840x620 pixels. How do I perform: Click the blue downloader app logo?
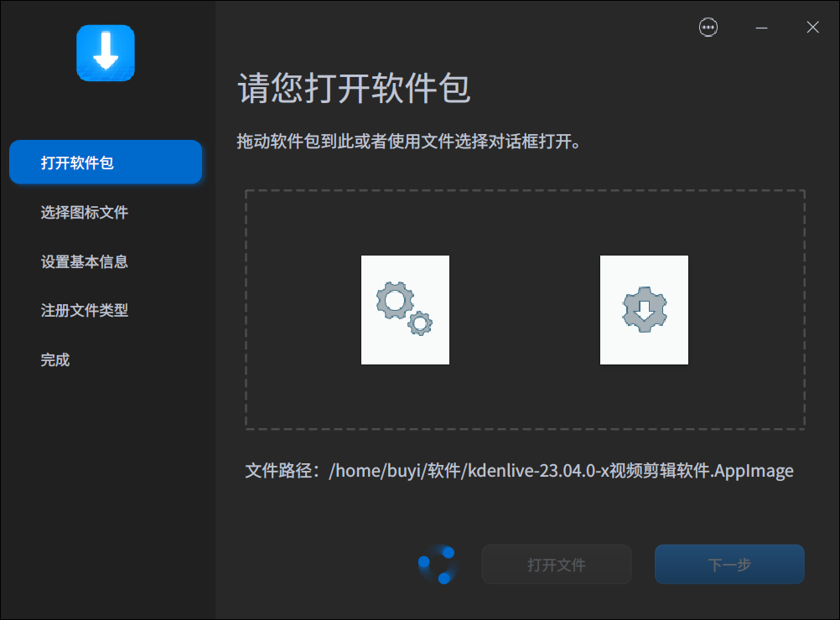(x=106, y=53)
